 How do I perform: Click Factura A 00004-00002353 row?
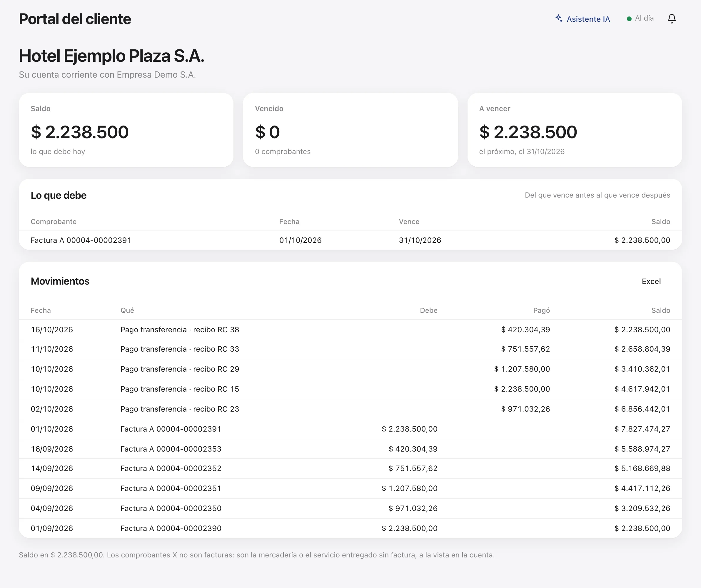click(x=350, y=449)
